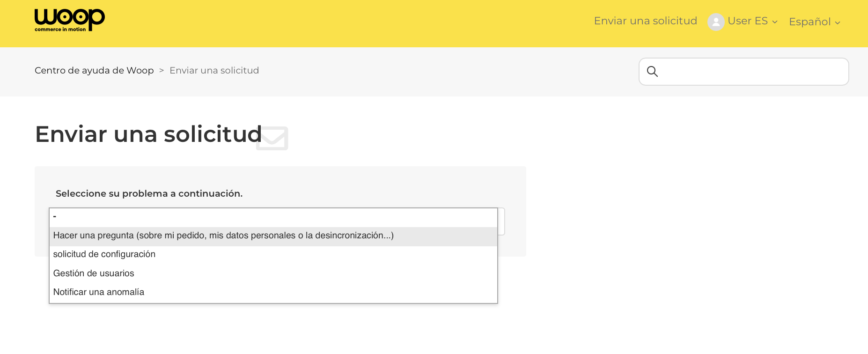Image resolution: width=868 pixels, height=354 pixels.
Task: Click the magnifying glass search icon
Action: tap(652, 72)
